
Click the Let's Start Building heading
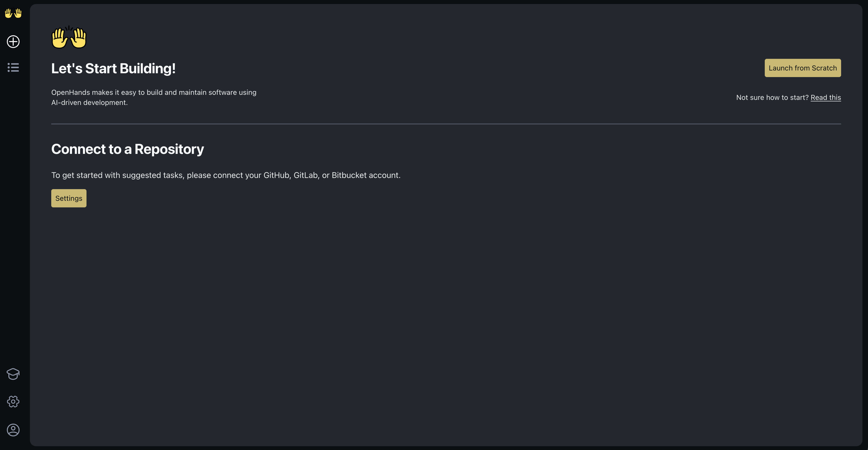click(113, 68)
